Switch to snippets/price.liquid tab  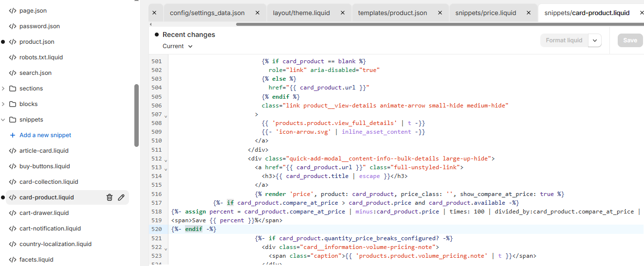tap(485, 13)
